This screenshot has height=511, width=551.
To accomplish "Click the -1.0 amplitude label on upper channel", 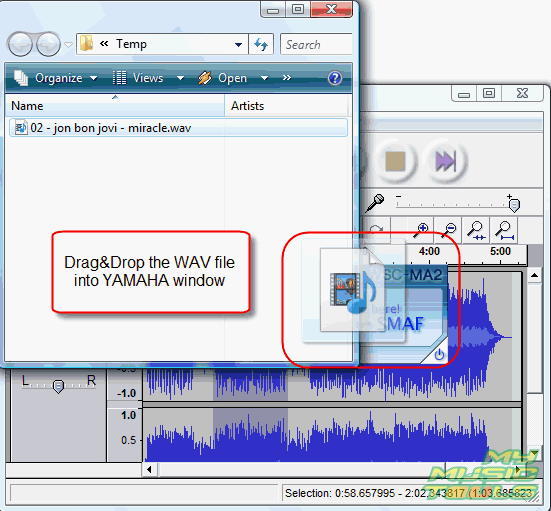I will 126,393.
